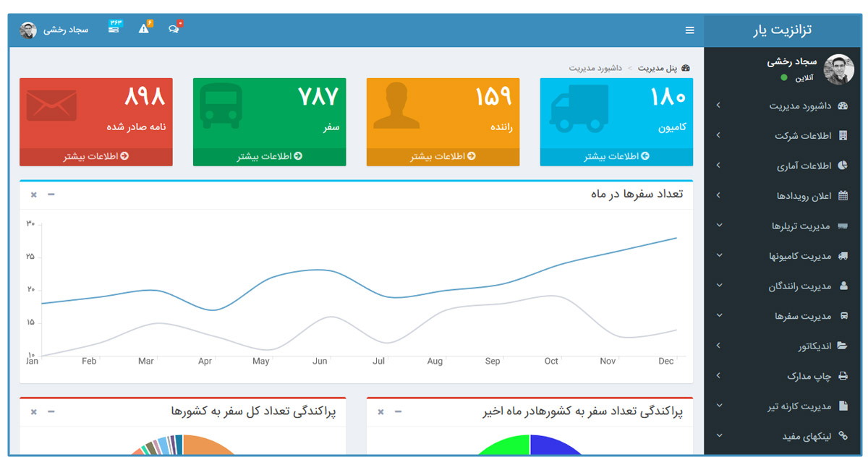
Task: Click the printer icon for چاپ مدارک
Action: tap(843, 376)
